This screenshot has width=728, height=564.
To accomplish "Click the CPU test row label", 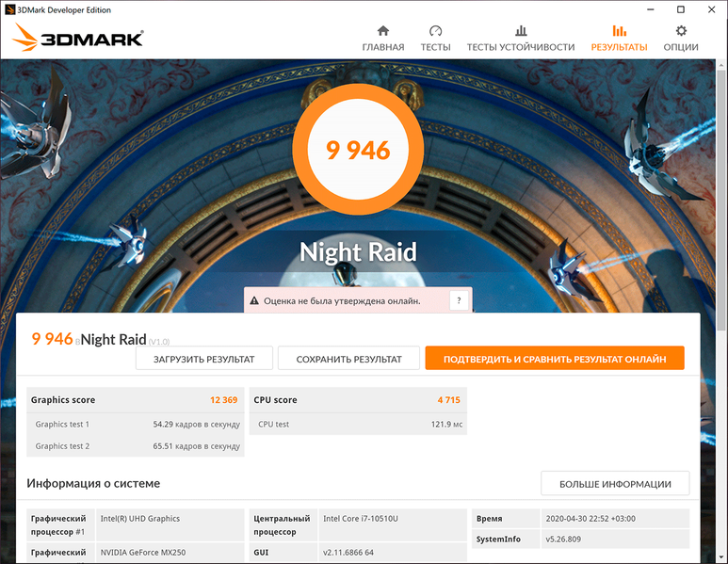I will coord(273,424).
